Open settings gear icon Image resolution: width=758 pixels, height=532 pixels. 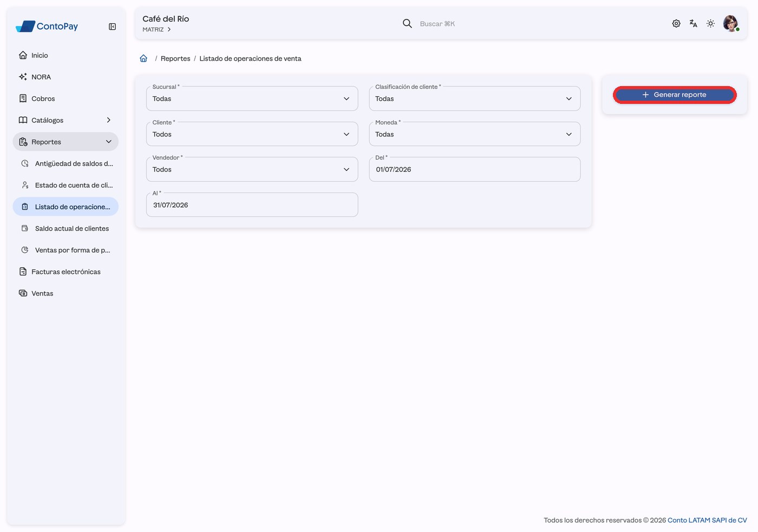[x=676, y=23]
